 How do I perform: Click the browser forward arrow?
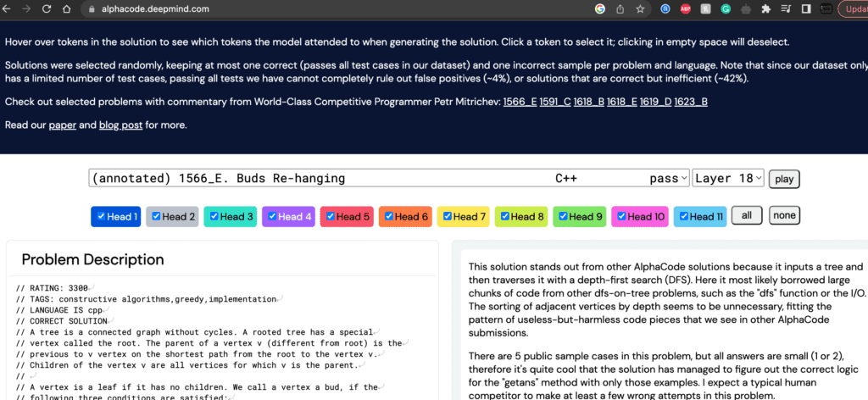[26, 8]
